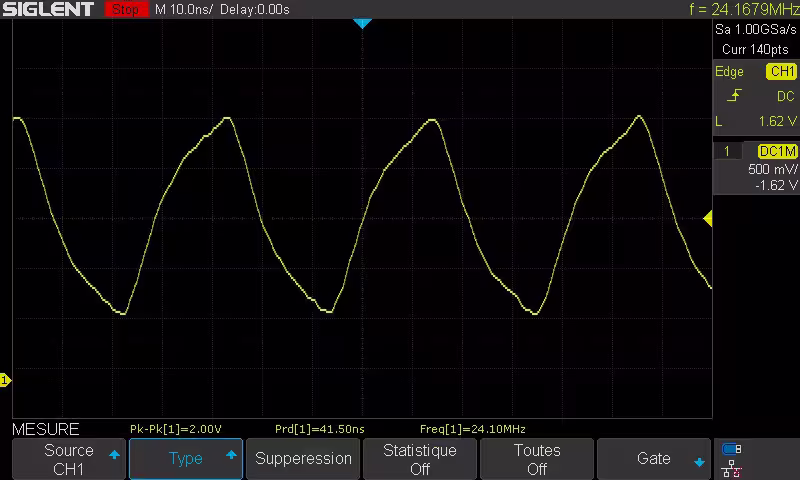Click the -1.62 V channel offset
Viewport: 800px width, 480px height.
[x=776, y=185]
